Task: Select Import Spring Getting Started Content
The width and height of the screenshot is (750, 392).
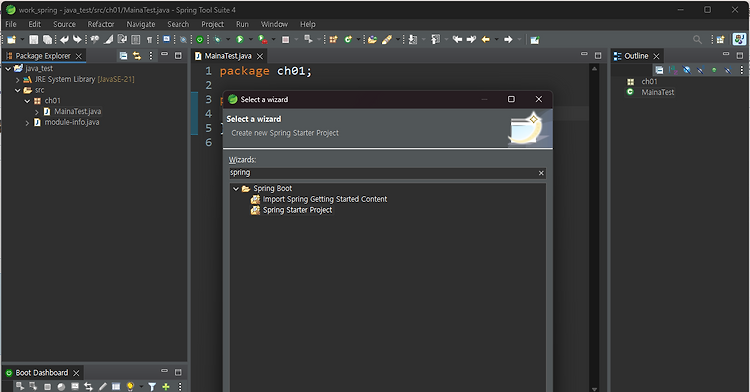Action: pos(325,199)
